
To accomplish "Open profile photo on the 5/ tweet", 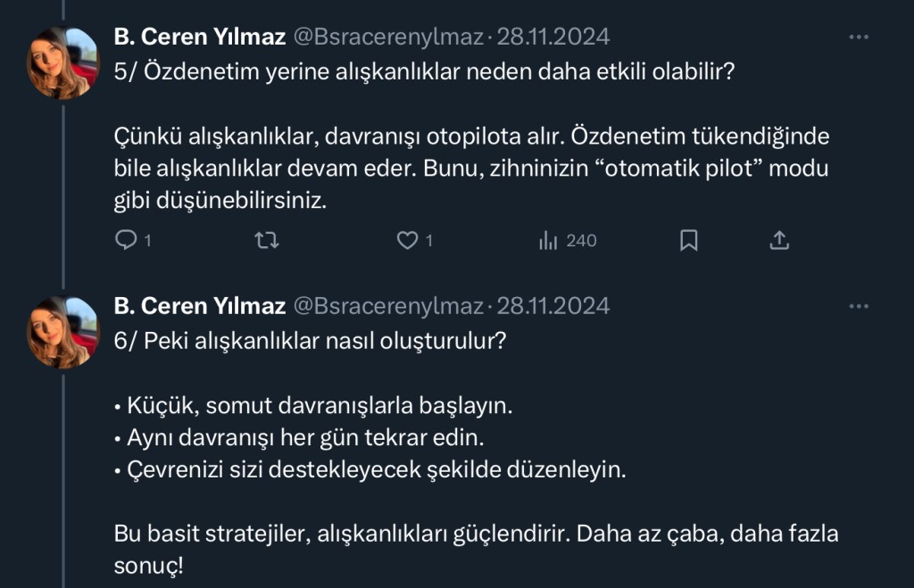I will (62, 62).
